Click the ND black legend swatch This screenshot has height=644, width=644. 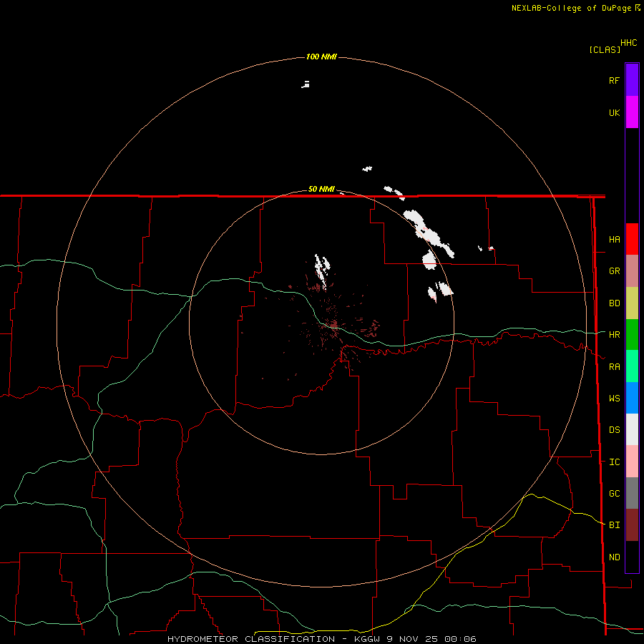[x=632, y=557]
